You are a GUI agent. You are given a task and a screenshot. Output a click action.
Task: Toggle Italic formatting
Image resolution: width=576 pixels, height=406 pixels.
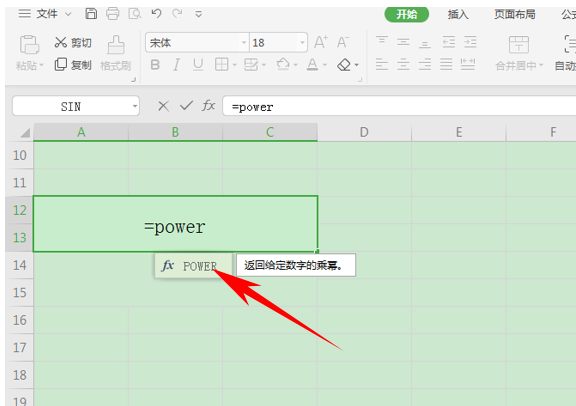176,65
